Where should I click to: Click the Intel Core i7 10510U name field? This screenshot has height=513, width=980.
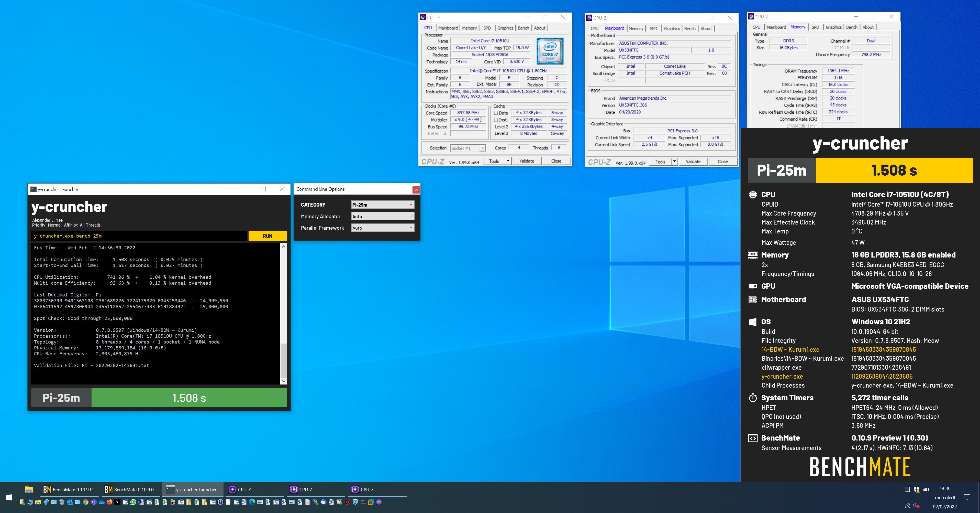490,41
